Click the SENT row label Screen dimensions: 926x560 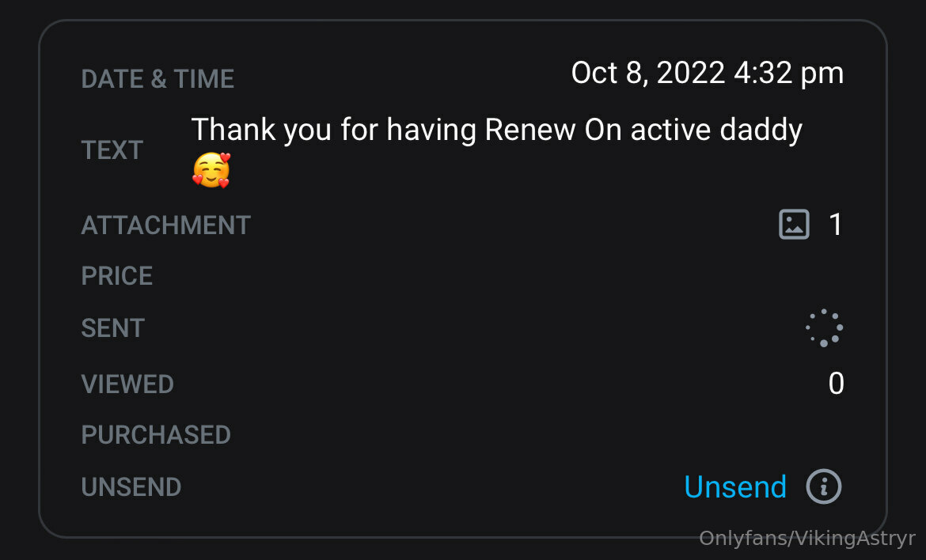pyautogui.click(x=113, y=328)
